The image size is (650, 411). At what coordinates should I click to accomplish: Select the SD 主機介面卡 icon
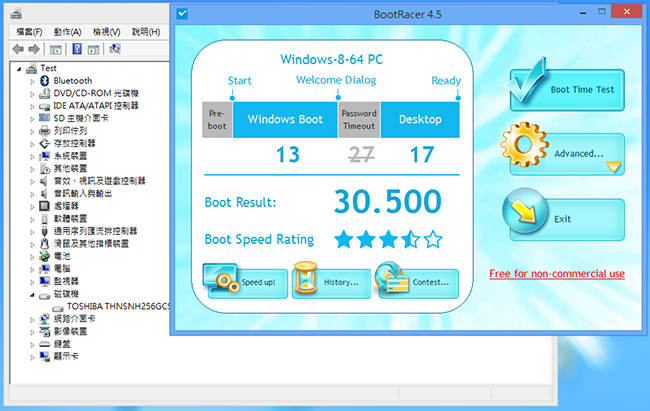[x=44, y=118]
